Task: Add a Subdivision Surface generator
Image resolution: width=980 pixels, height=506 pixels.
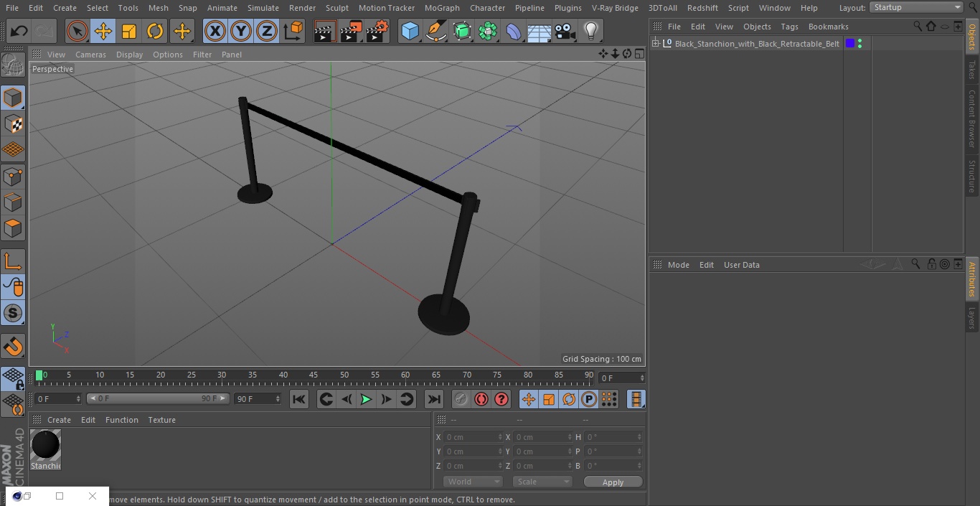Action: pos(462,32)
